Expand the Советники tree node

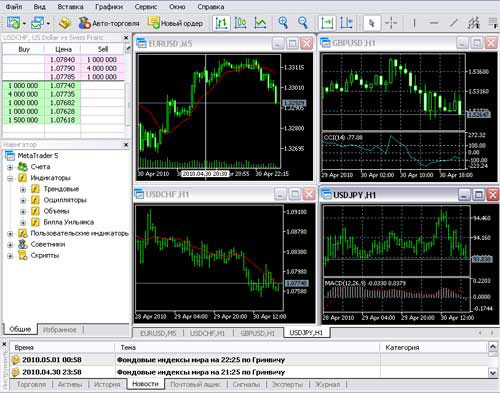pyautogui.click(x=10, y=245)
